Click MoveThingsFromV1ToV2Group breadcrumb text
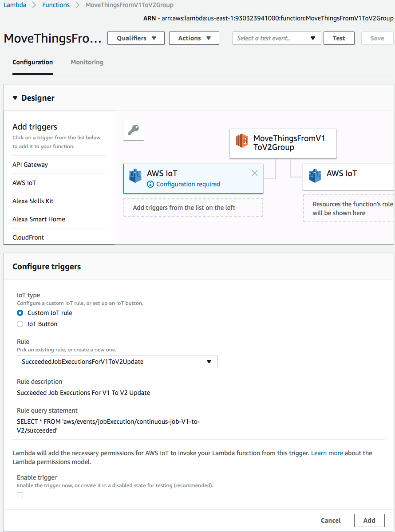This screenshot has height=532, width=395. [129, 5]
